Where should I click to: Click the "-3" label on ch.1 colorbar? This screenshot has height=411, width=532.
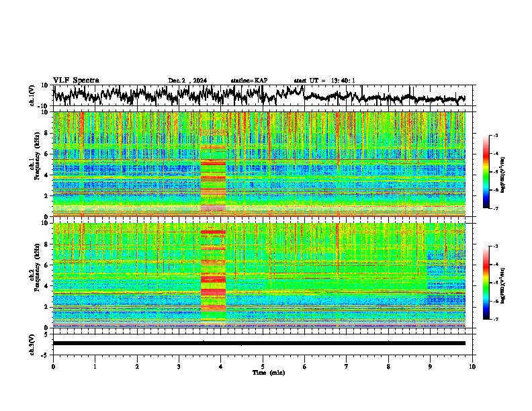(495, 136)
